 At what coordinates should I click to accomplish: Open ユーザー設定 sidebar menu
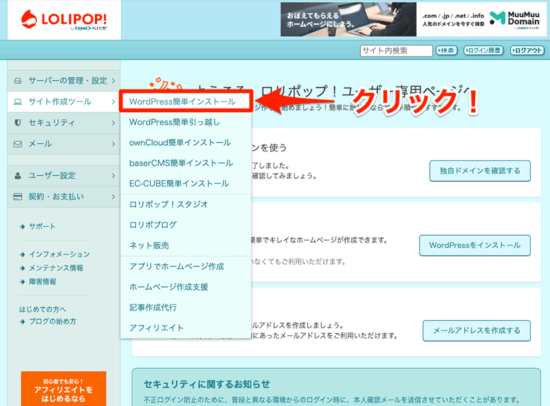pyautogui.click(x=63, y=175)
